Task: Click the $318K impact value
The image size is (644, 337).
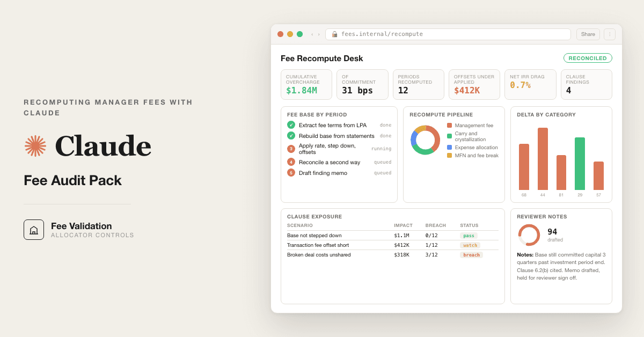Action: pos(401,255)
